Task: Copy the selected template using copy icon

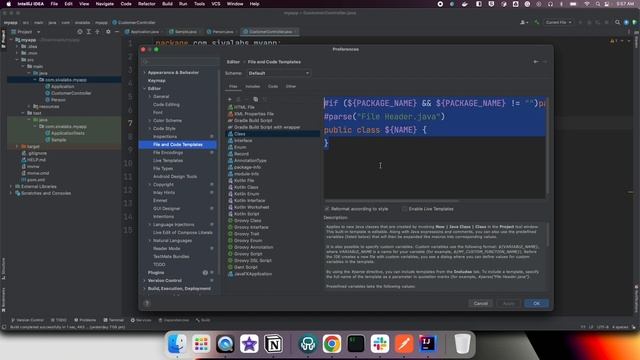Action: point(256,99)
